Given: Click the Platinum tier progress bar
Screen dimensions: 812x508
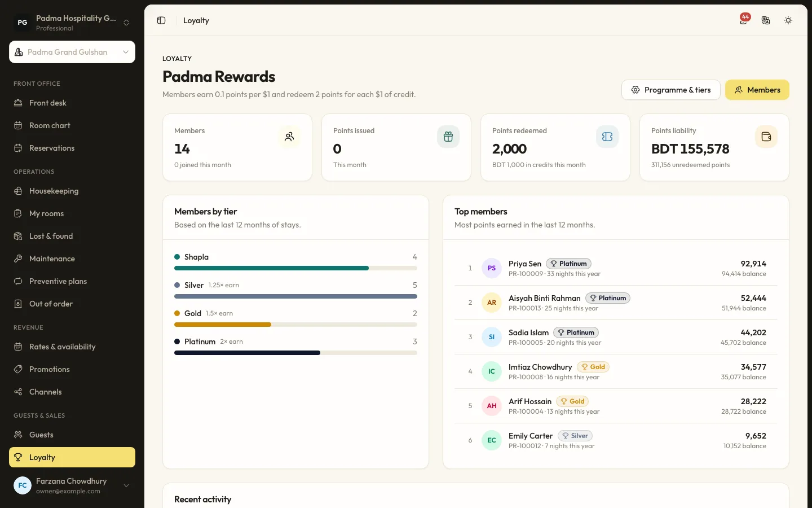Looking at the screenshot, I should [295, 353].
